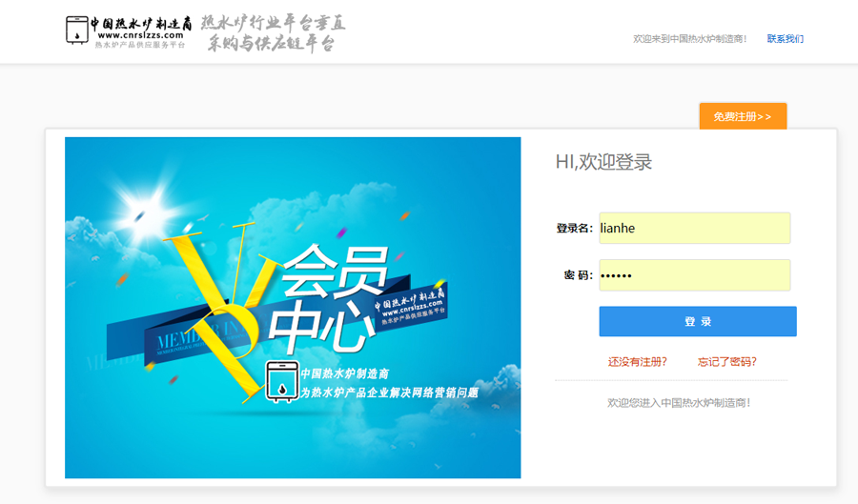This screenshot has height=504, width=858.
Task: Click the HI,欢迎登录 heading
Action: pyautogui.click(x=603, y=162)
